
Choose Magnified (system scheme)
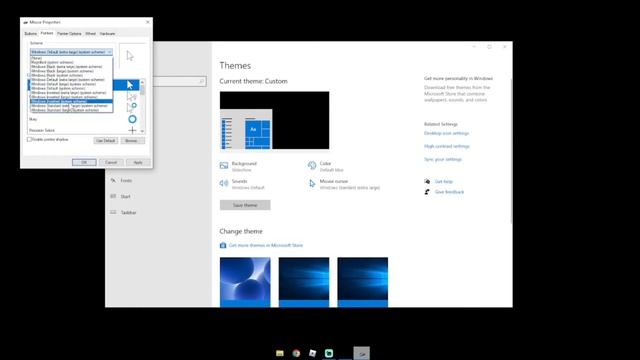click(x=71, y=62)
